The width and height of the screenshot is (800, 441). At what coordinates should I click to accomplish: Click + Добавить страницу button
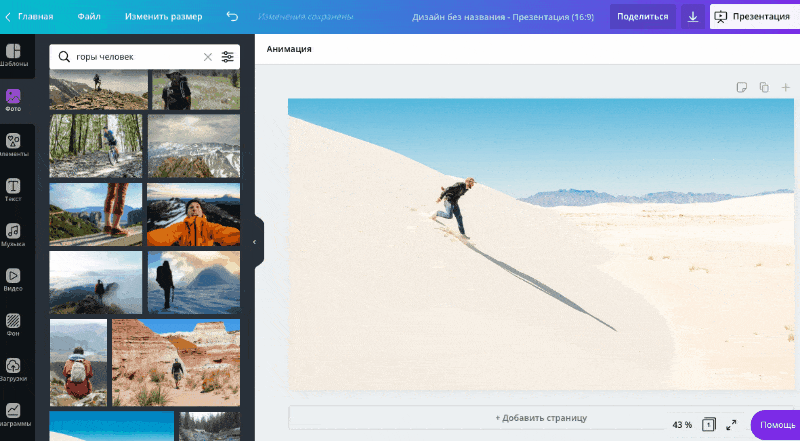click(541, 417)
